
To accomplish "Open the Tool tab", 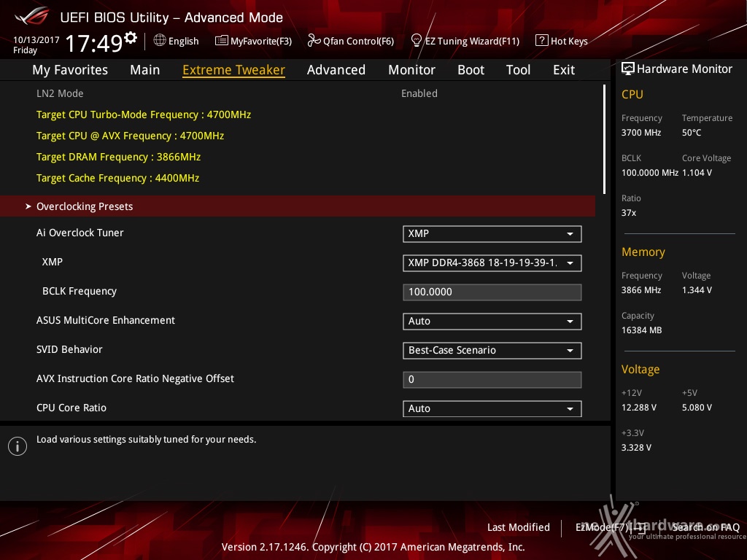I will tap(519, 70).
